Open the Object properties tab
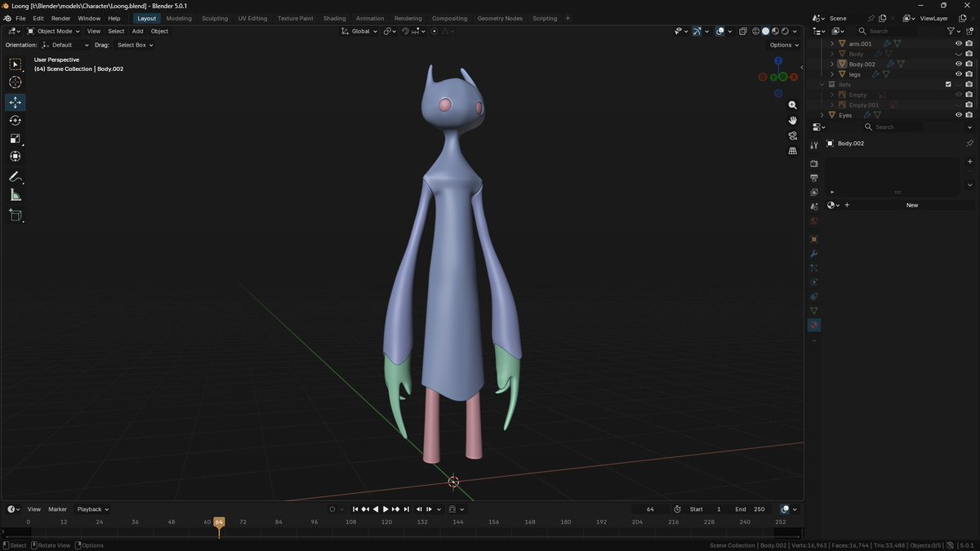 (x=813, y=239)
